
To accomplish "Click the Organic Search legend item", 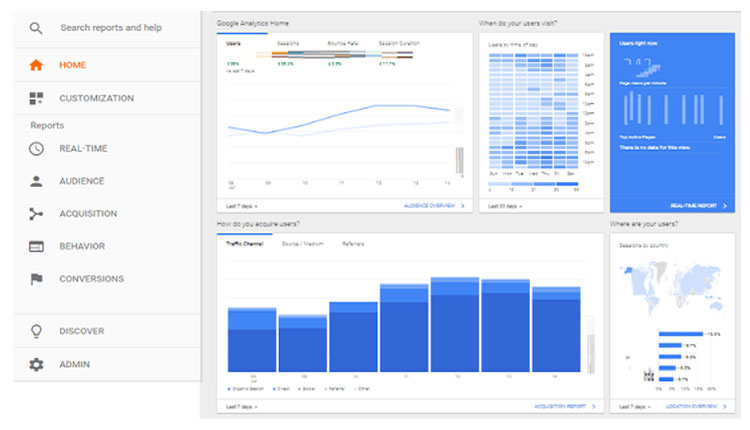I will pos(246,389).
